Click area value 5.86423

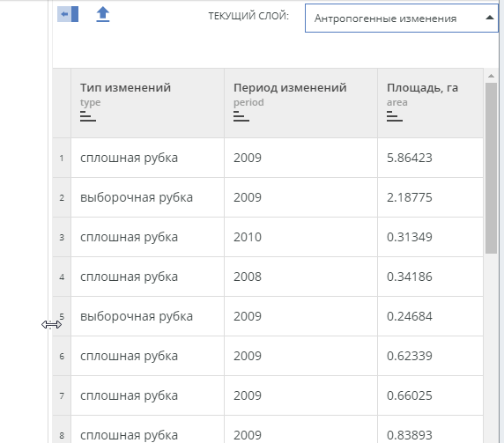pyautogui.click(x=410, y=158)
